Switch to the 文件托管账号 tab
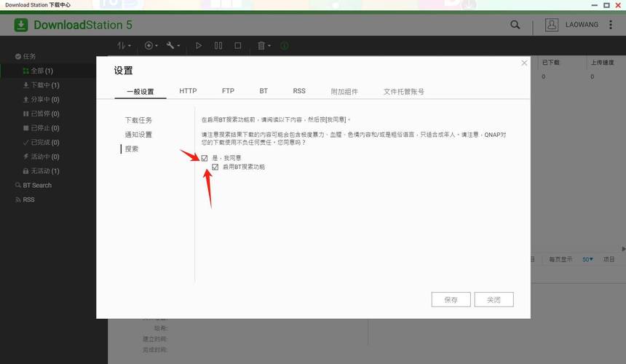 (404, 92)
